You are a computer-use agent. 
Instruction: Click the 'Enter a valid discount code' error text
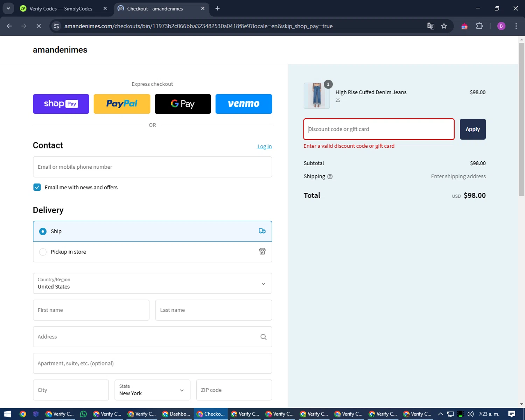[x=349, y=146]
